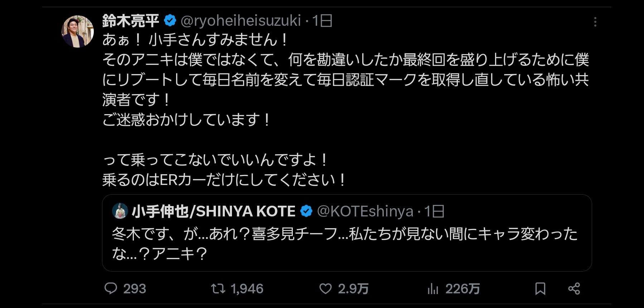Go to the @ryoheiheisuzuki handle link
644x308 pixels.
click(x=241, y=21)
